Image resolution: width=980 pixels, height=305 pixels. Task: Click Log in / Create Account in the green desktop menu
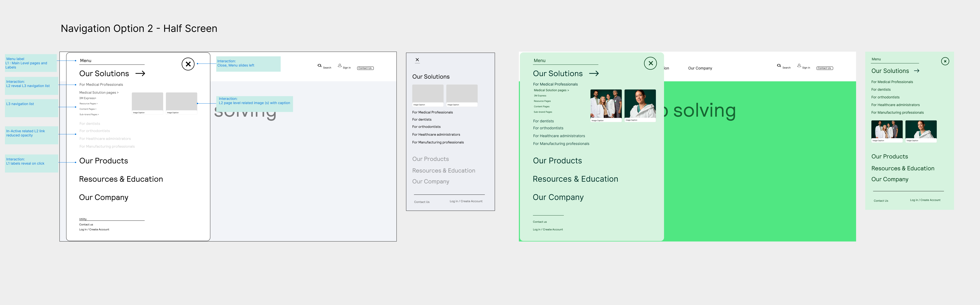click(548, 230)
